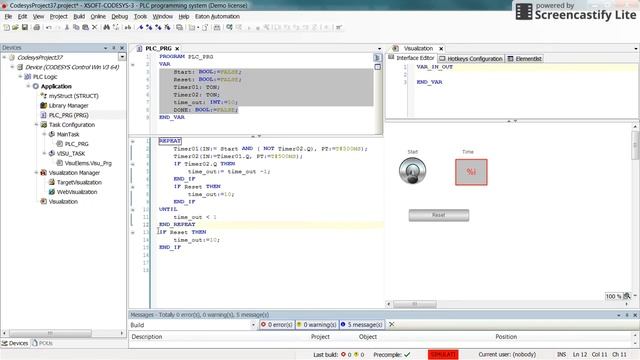This screenshot has width=640, height=360.
Task: Close the Visualization editor tab
Action: pos(441,48)
